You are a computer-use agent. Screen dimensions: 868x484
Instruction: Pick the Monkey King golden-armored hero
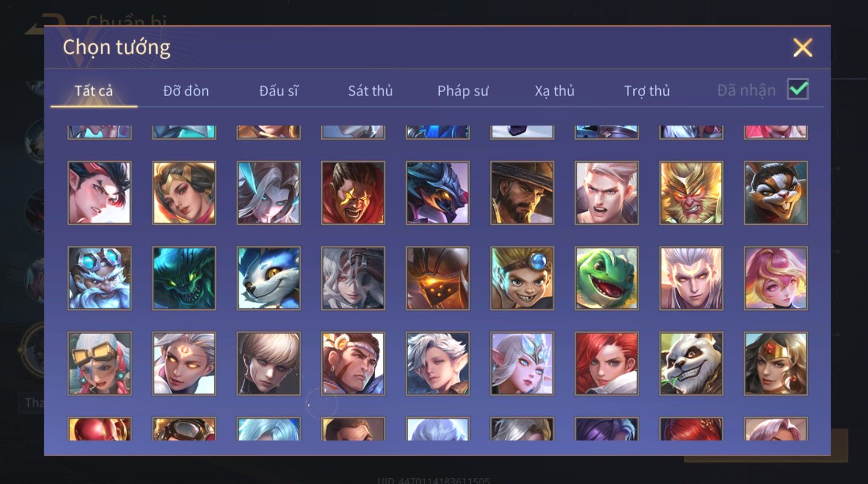click(x=691, y=193)
